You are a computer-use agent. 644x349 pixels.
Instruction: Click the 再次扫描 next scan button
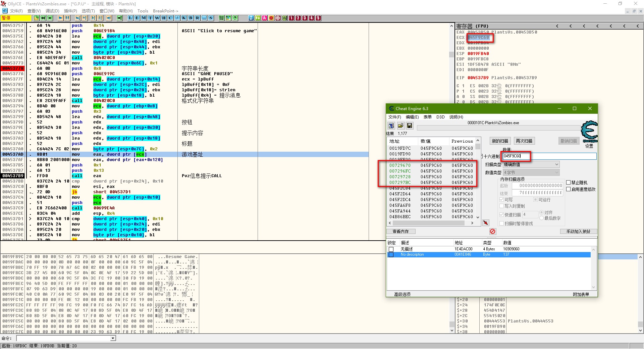pyautogui.click(x=524, y=141)
